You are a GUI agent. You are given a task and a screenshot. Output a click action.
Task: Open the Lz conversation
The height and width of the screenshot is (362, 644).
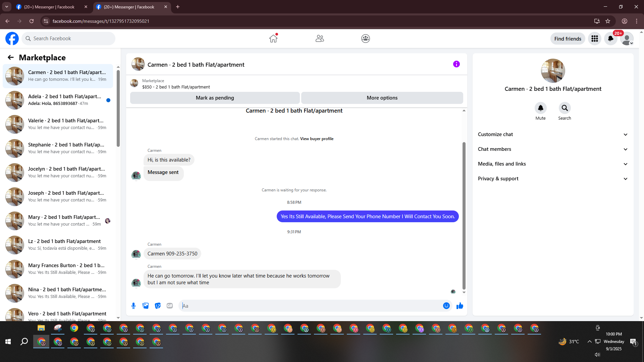coord(58,245)
